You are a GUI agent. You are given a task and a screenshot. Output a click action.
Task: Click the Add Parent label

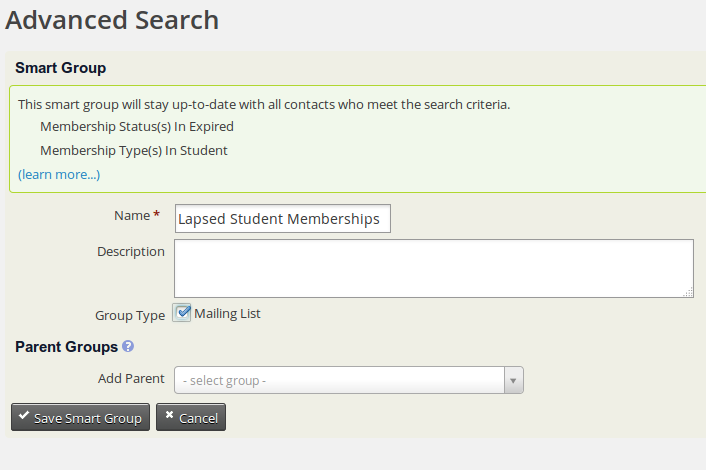131,378
